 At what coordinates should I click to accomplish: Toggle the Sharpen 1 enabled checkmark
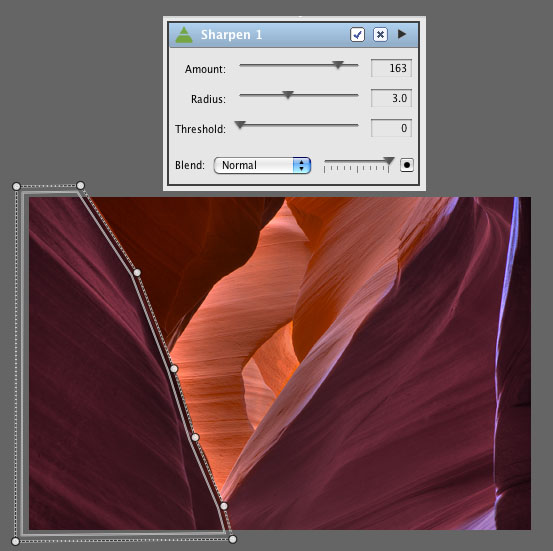(x=357, y=35)
